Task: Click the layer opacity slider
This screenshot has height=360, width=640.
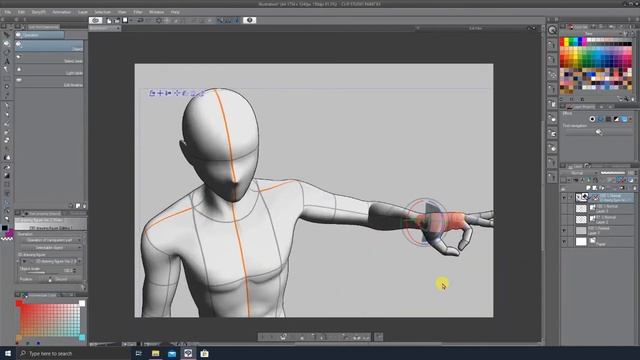Action: pyautogui.click(x=613, y=173)
